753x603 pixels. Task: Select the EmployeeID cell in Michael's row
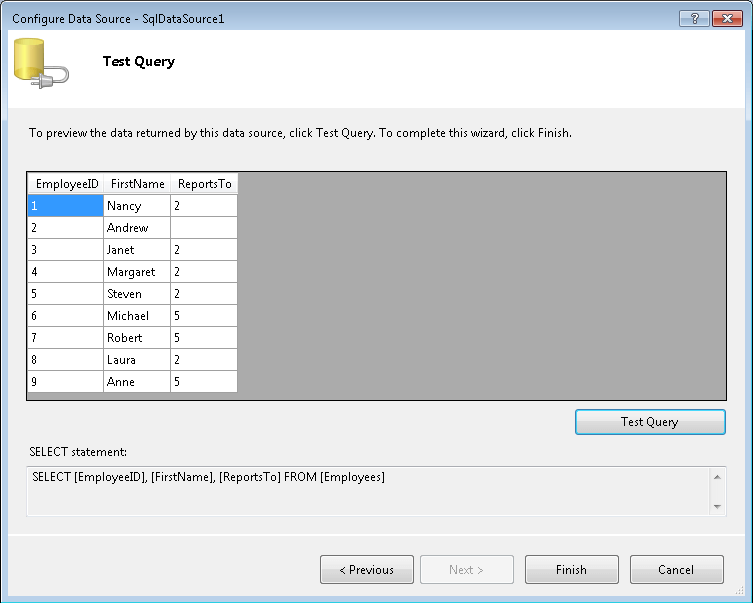(66, 316)
